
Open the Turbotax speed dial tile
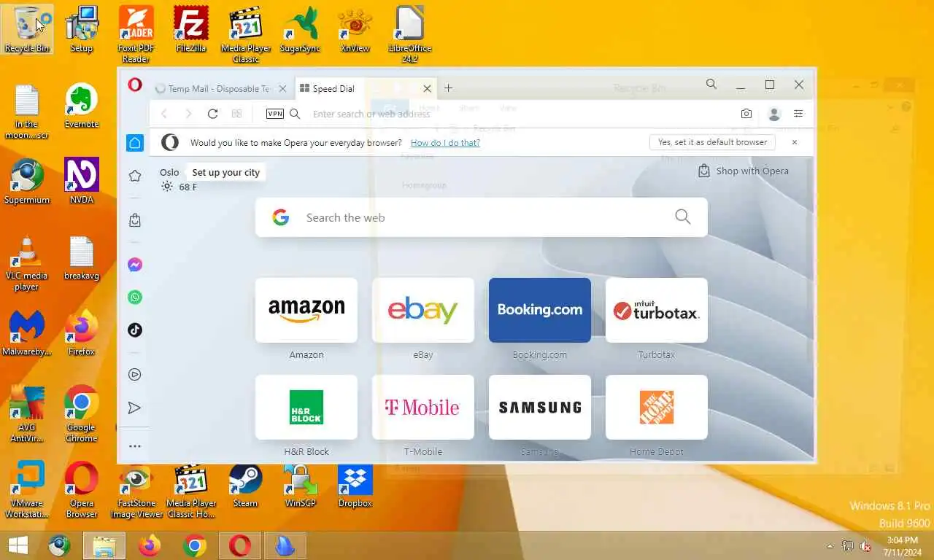[x=657, y=310]
